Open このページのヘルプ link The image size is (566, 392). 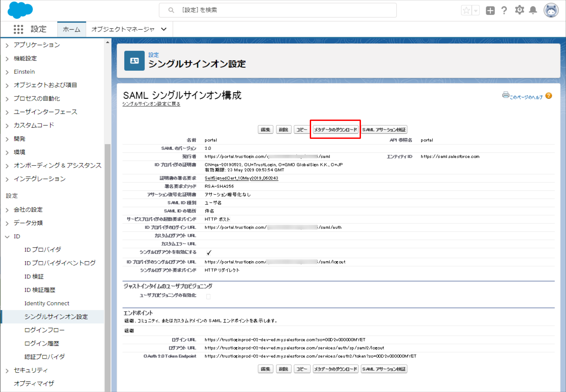(x=526, y=97)
